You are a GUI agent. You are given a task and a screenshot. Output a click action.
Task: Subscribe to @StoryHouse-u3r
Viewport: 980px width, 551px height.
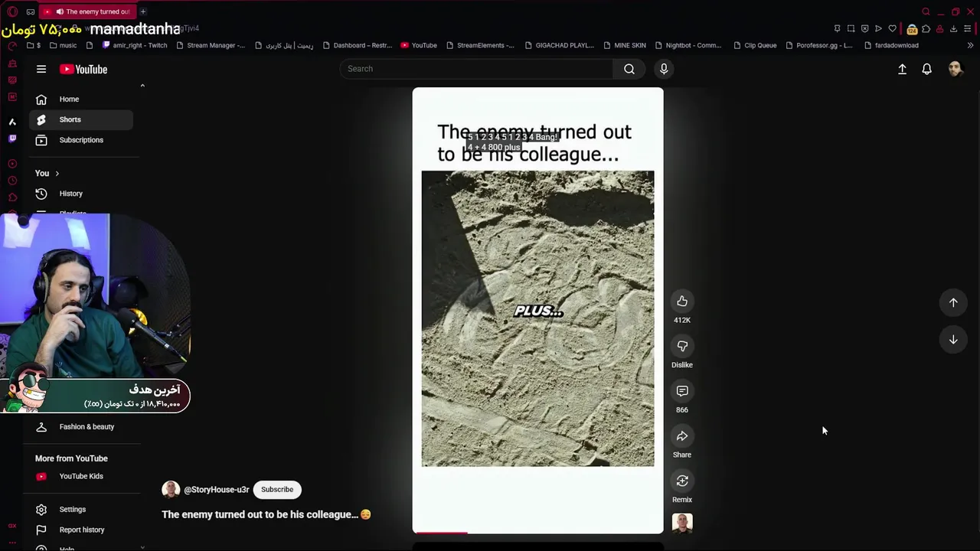[277, 490]
